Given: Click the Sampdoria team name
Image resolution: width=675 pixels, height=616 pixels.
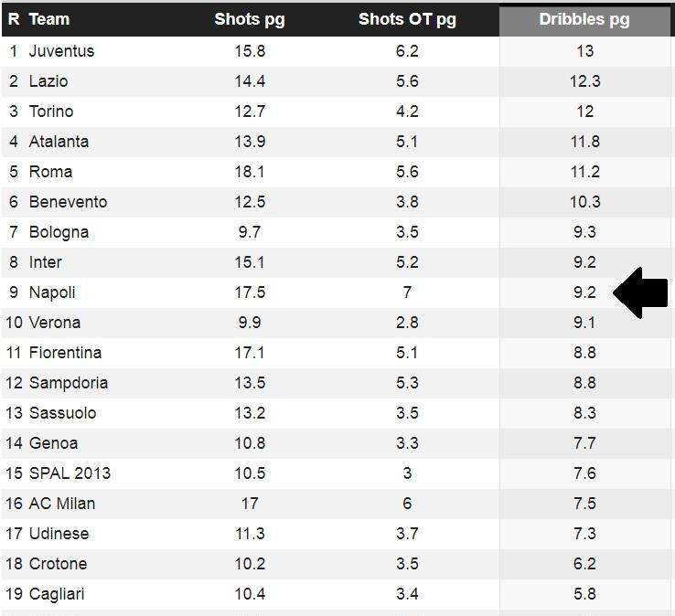Looking at the screenshot, I should pyautogui.click(x=69, y=383).
